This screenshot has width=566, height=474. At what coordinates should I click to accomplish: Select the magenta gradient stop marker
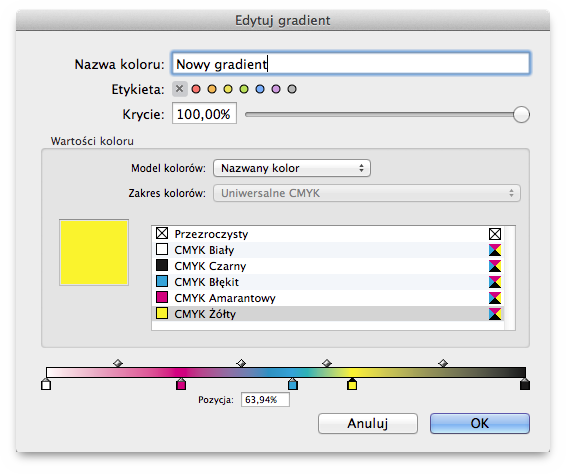181,384
